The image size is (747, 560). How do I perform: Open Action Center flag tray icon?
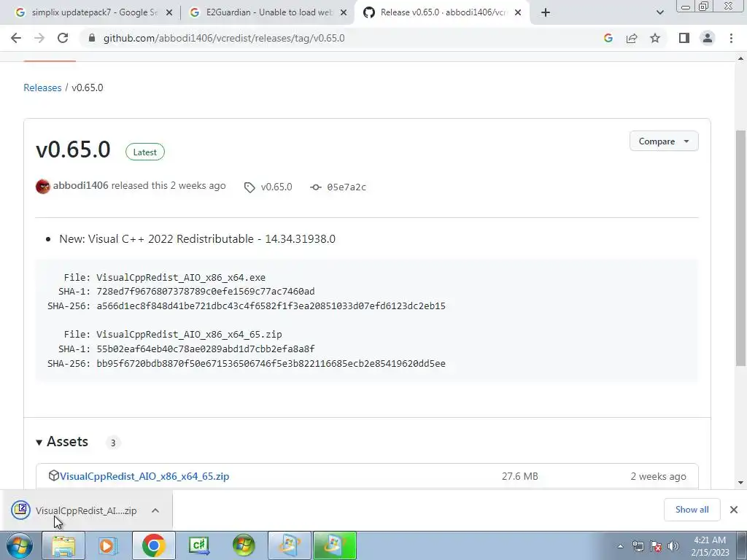[656, 547]
